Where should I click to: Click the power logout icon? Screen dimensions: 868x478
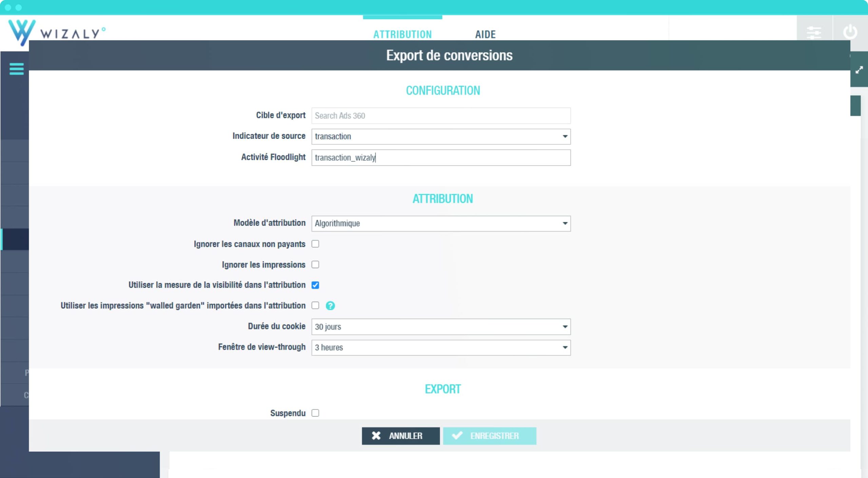point(850,32)
